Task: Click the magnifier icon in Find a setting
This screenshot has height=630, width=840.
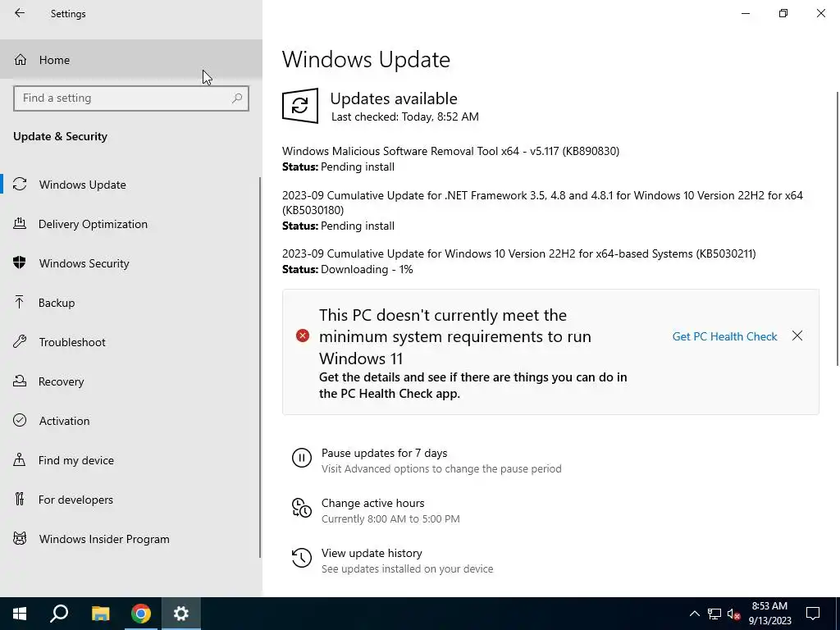Action: [237, 98]
